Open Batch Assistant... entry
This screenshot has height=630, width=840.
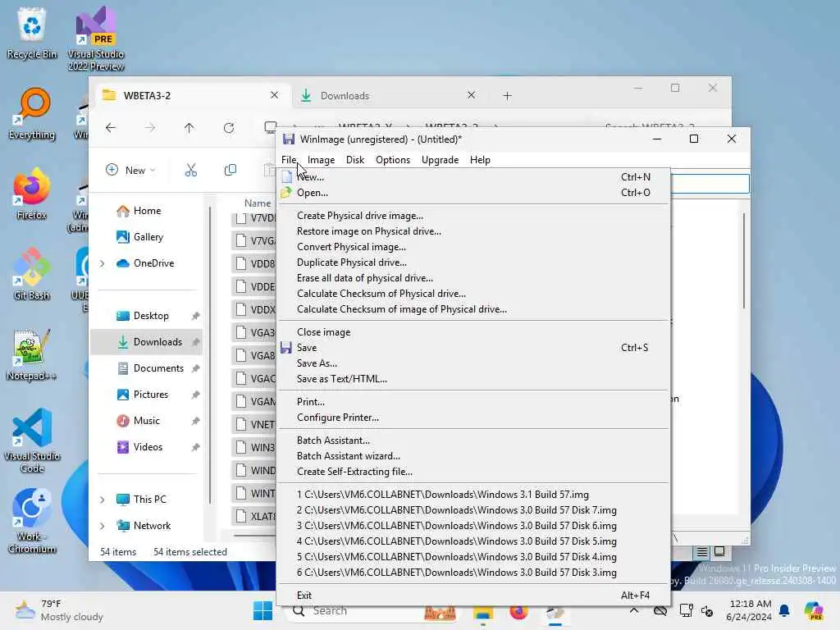tap(473, 440)
